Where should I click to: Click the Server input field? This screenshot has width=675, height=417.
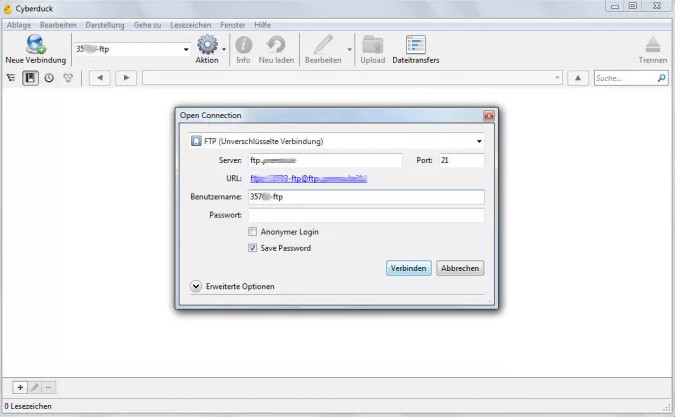325,161
